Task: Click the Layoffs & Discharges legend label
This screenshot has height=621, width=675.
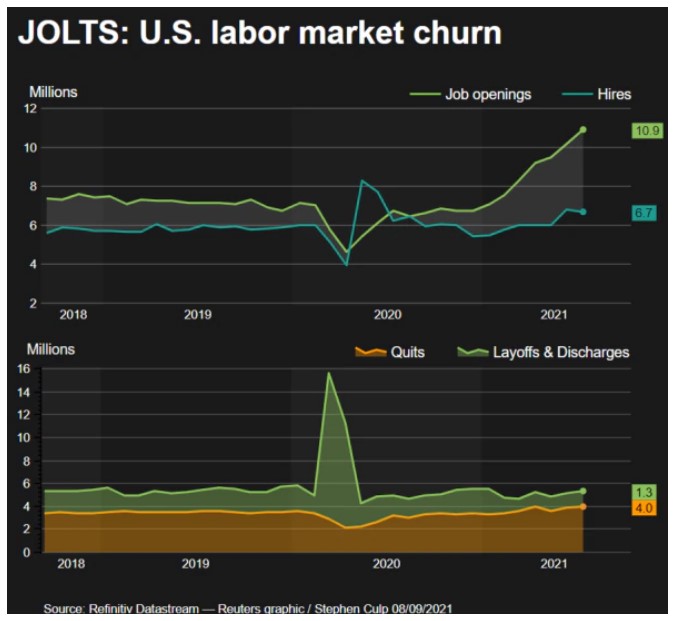Action: pyautogui.click(x=560, y=352)
